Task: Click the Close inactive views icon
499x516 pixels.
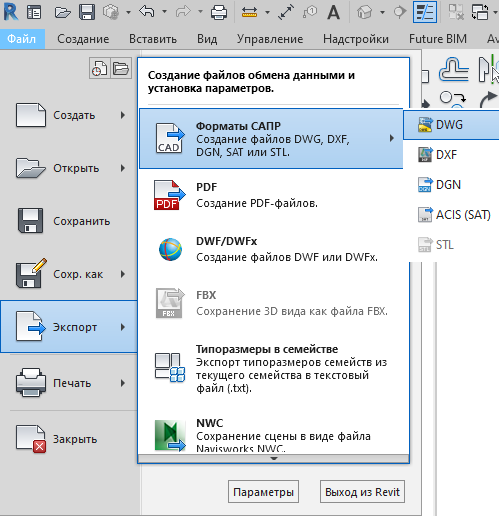Action: pyautogui.click(x=456, y=12)
